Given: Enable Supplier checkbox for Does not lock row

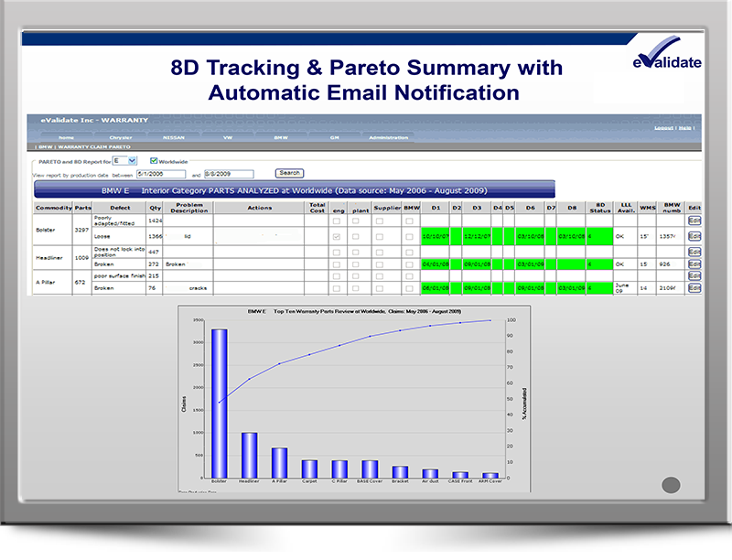Looking at the screenshot, I should pos(380,253).
